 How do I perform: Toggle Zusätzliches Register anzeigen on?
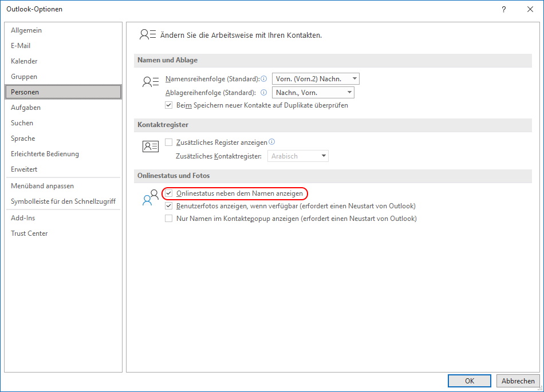(169, 141)
